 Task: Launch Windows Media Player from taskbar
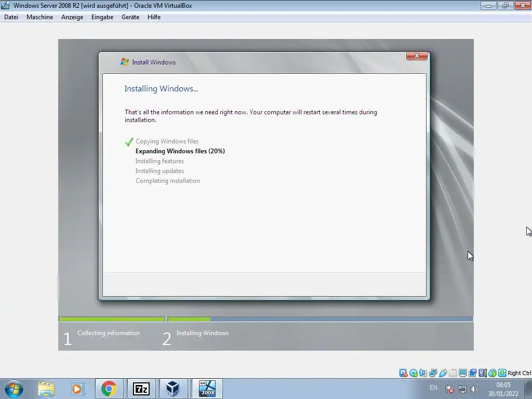(77, 389)
